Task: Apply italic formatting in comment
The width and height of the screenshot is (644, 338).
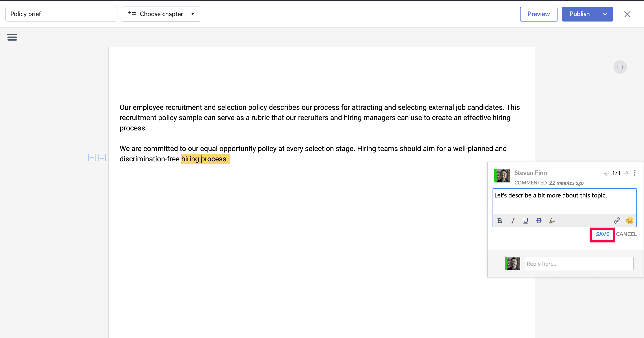Action: (513, 221)
